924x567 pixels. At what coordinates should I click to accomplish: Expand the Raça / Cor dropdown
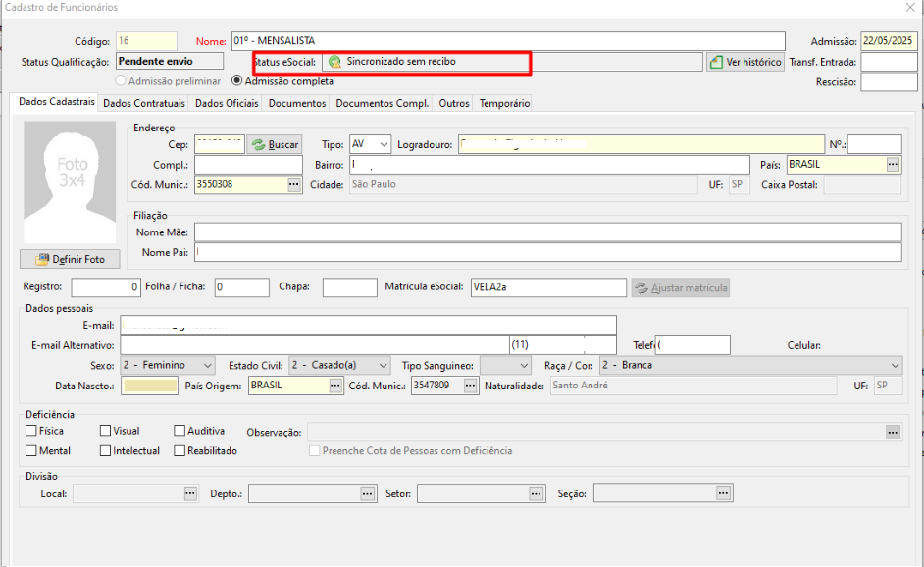point(896,366)
